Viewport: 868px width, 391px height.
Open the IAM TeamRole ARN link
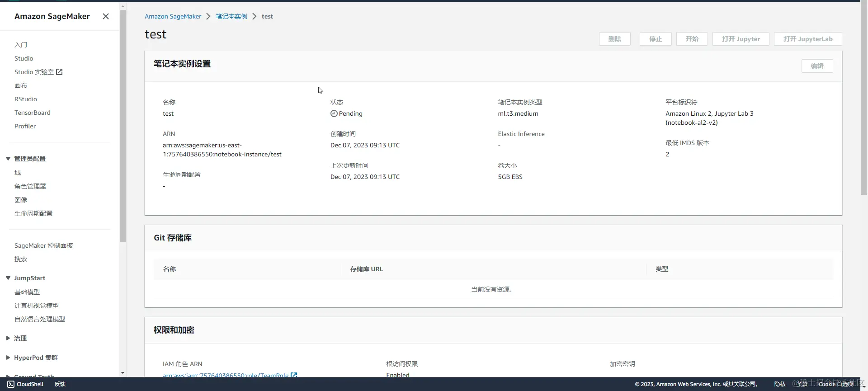tap(226, 375)
